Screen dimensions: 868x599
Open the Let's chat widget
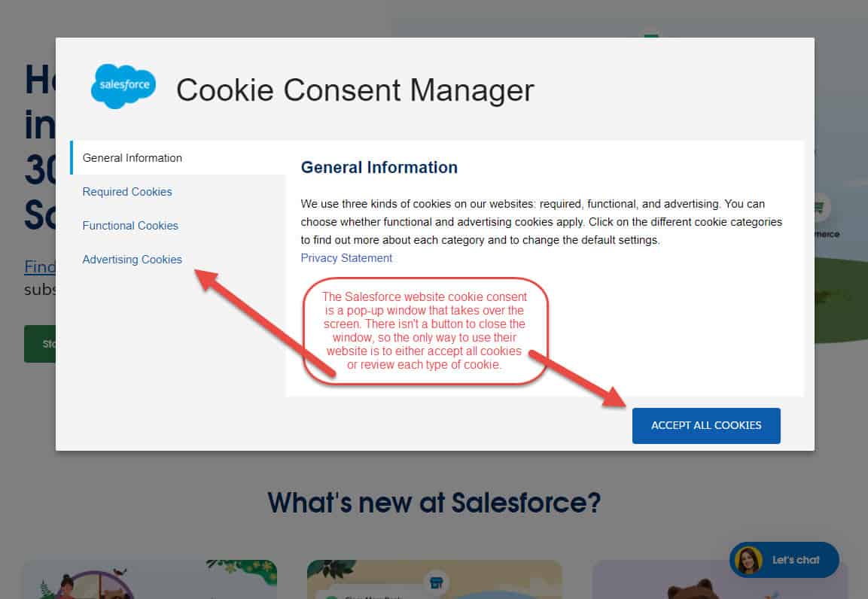pyautogui.click(x=784, y=560)
